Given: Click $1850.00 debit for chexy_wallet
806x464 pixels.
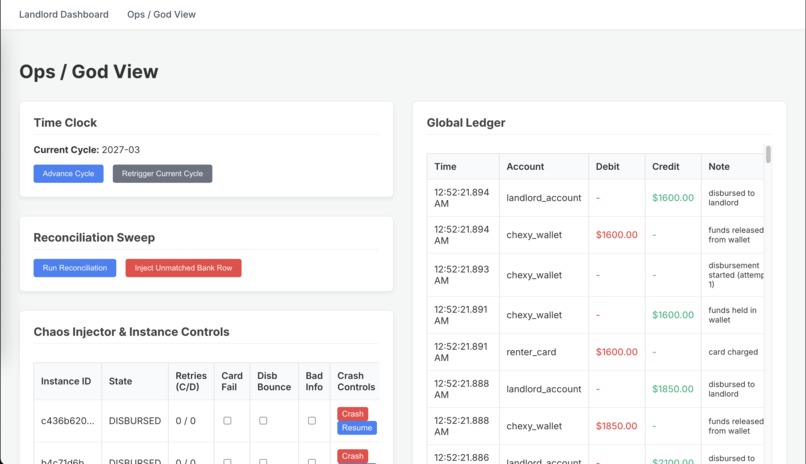Looking at the screenshot, I should [x=617, y=426].
